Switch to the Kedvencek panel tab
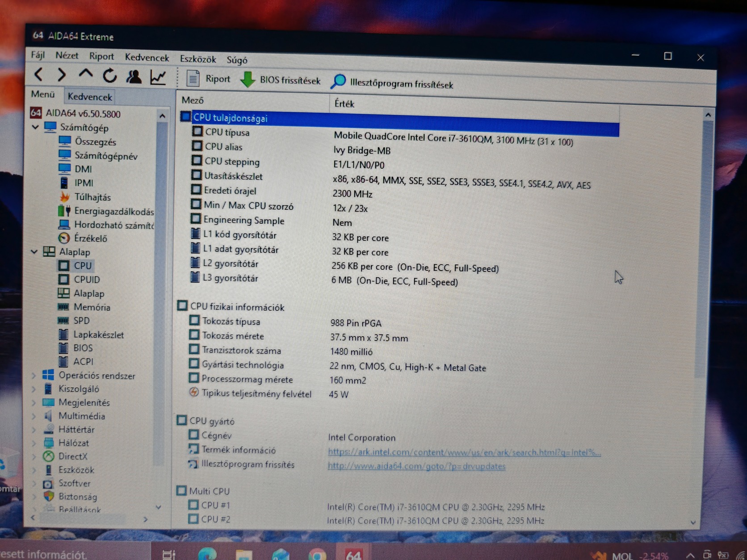 click(x=90, y=96)
